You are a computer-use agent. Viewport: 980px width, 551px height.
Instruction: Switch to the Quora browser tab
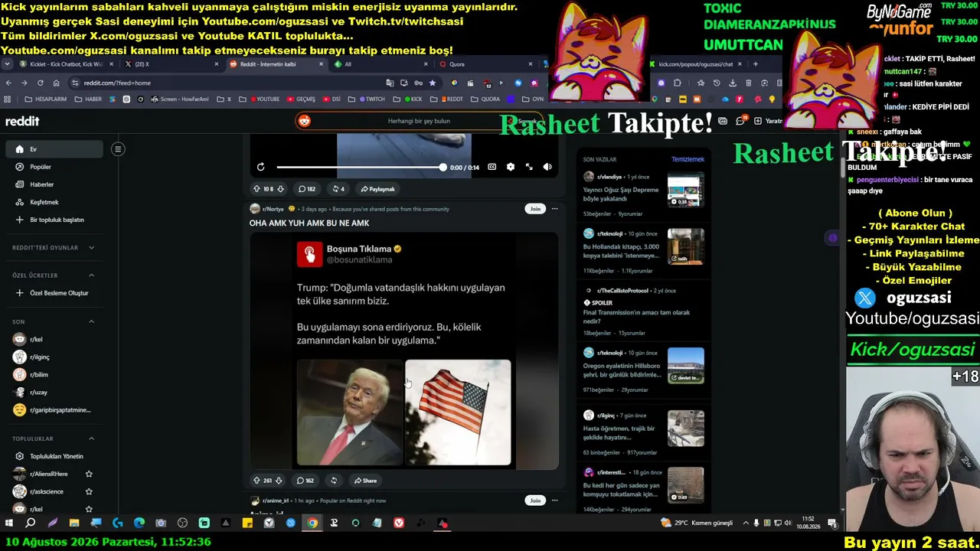[x=485, y=64]
